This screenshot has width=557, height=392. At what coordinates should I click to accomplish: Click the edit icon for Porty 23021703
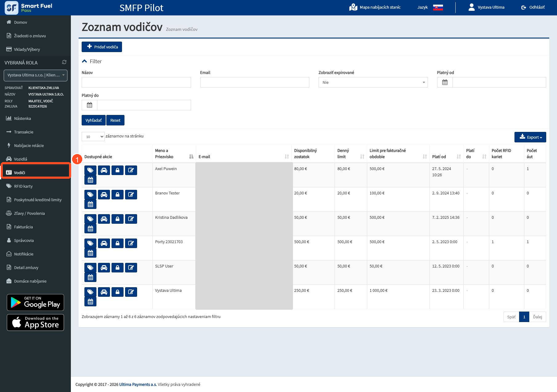coord(131,243)
